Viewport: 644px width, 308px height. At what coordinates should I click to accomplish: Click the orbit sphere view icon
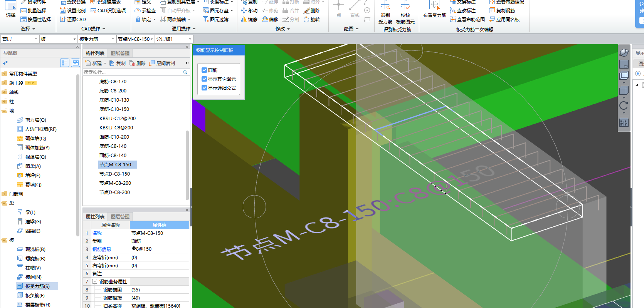pyautogui.click(x=624, y=53)
